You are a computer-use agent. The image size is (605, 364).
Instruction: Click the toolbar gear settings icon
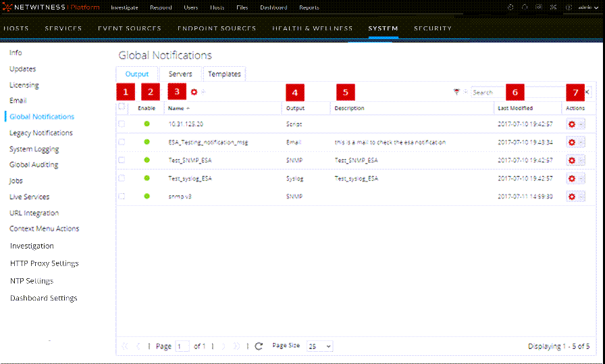[x=194, y=92]
